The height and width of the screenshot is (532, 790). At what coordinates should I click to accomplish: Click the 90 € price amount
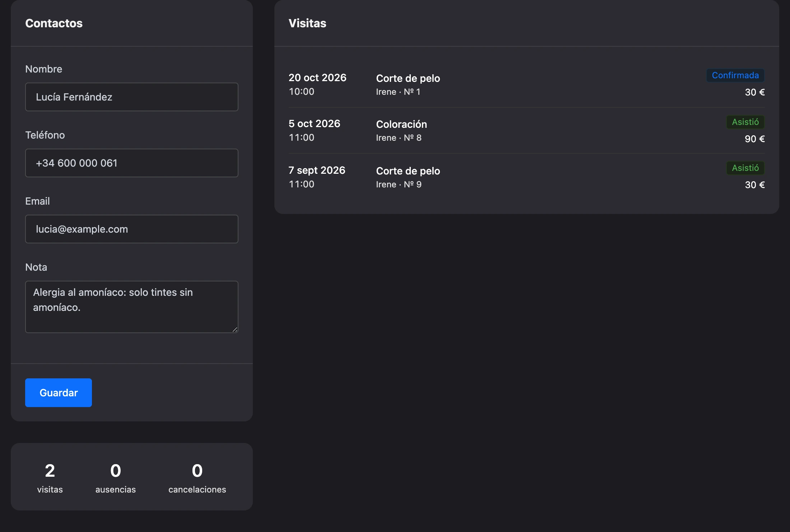point(755,139)
